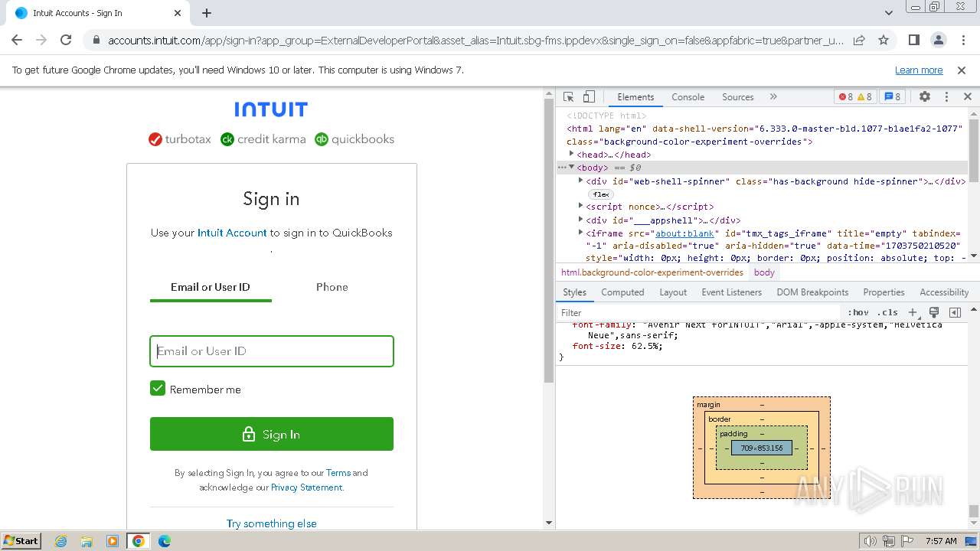Open the tab search dropdown arrow

point(889,13)
